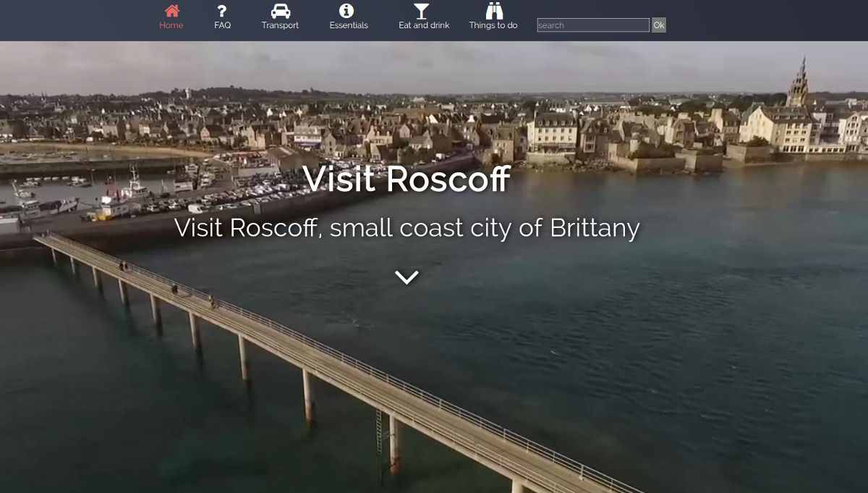Click the Essentials info icon

[346, 11]
